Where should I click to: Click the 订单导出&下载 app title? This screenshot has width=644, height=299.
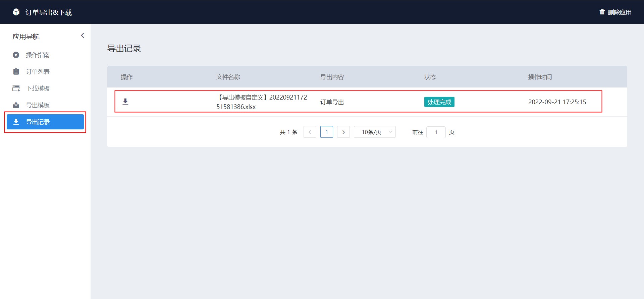[49, 12]
